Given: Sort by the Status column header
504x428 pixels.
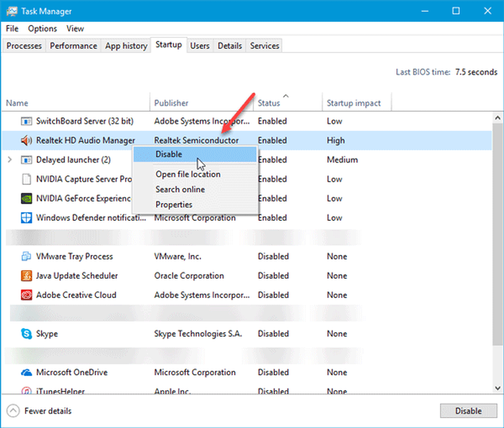Looking at the screenshot, I should pyautogui.click(x=269, y=103).
